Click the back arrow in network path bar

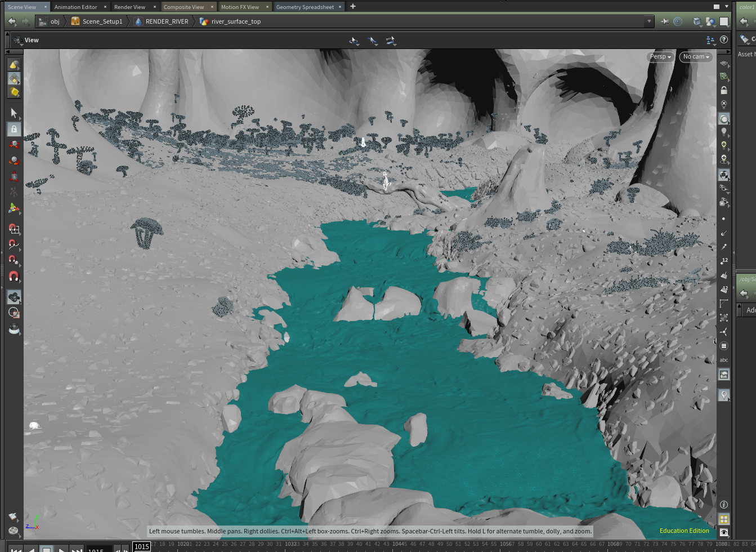click(12, 21)
